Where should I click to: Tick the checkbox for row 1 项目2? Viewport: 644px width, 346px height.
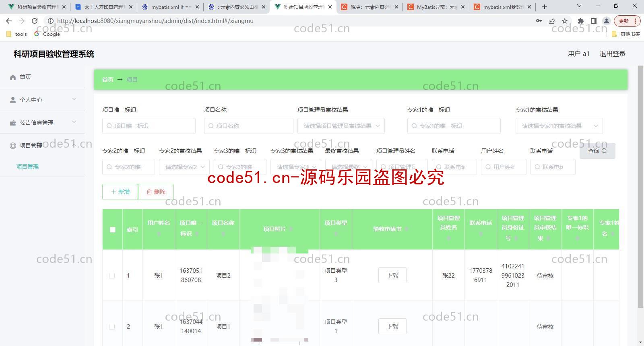pos(112,276)
